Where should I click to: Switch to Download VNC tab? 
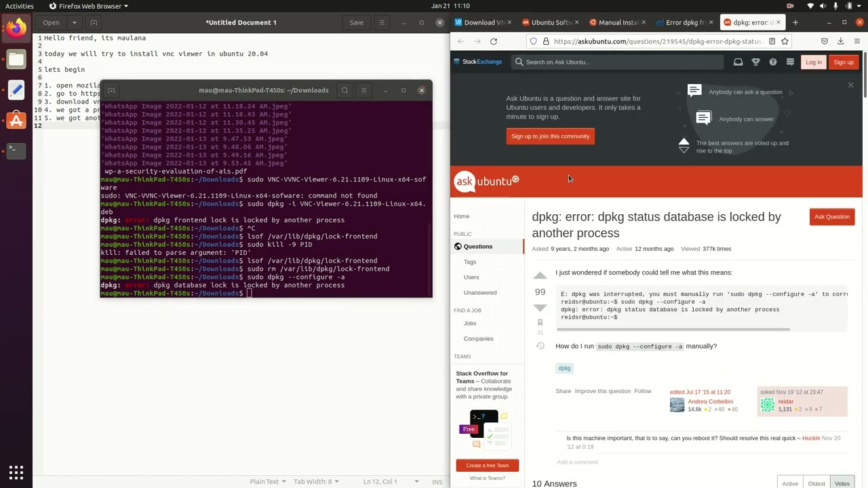(x=484, y=22)
